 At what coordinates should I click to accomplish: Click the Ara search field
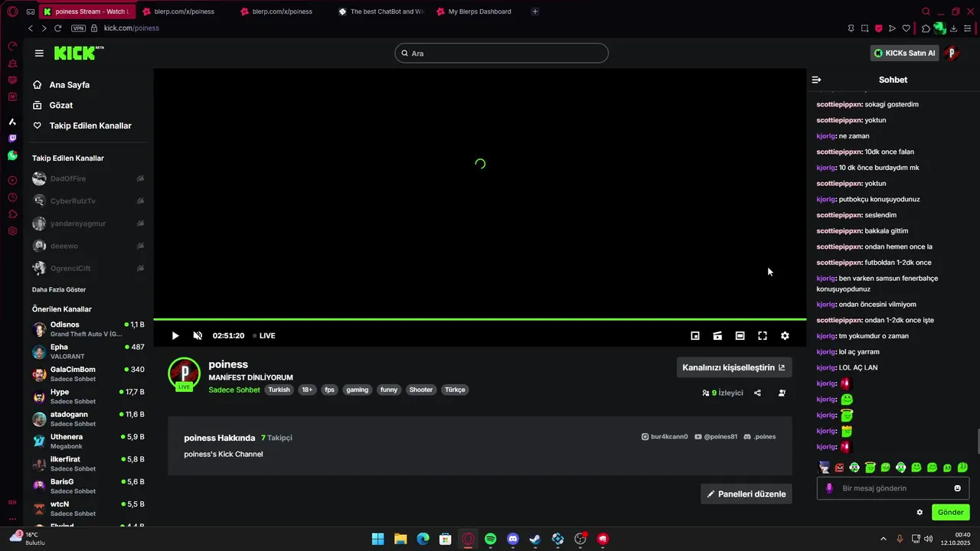501,53
